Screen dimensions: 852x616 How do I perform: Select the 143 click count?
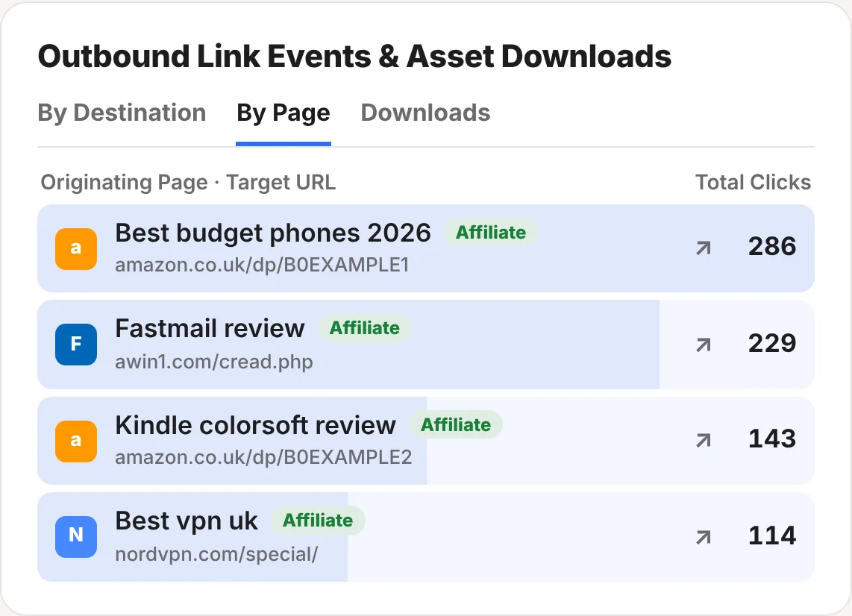[772, 439]
